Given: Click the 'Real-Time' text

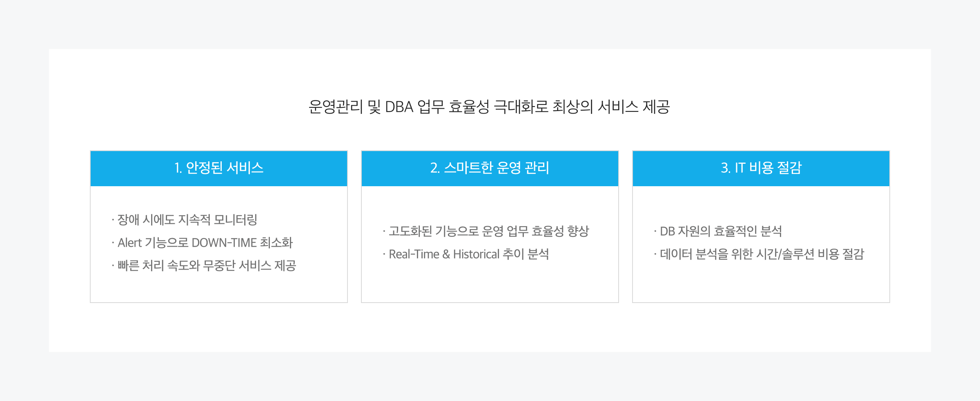Looking at the screenshot, I should tap(414, 254).
